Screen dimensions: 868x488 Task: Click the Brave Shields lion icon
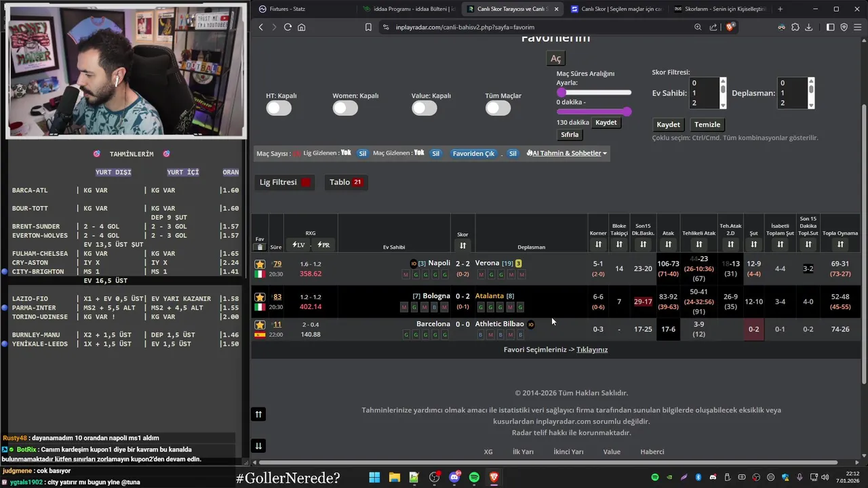click(x=730, y=27)
